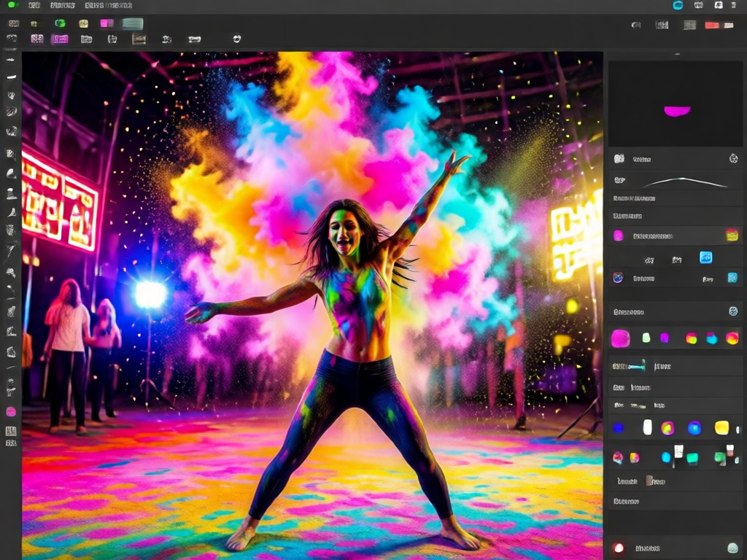This screenshot has height=560, width=747.
Task: Select the yellow square icon in upper toolbar
Action: coord(83,23)
